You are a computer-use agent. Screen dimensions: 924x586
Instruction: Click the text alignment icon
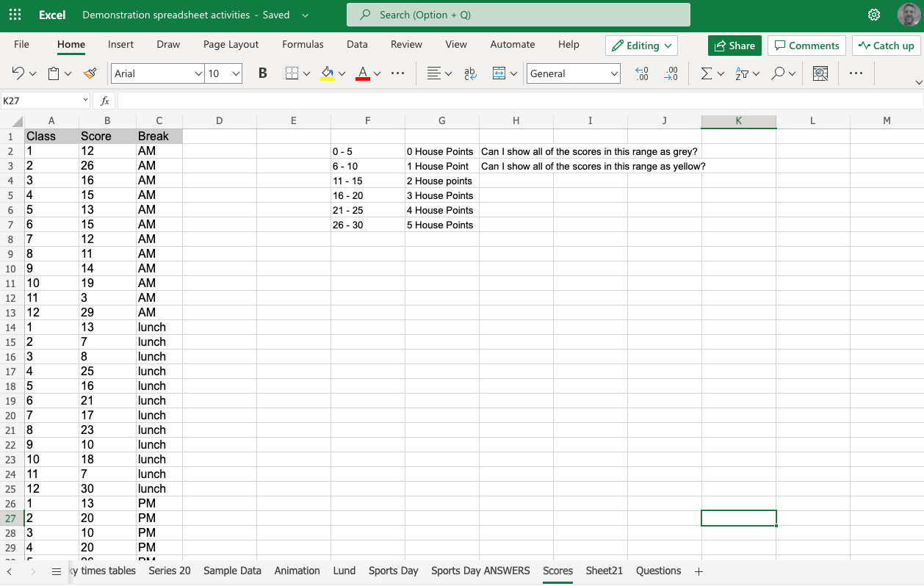click(x=434, y=73)
